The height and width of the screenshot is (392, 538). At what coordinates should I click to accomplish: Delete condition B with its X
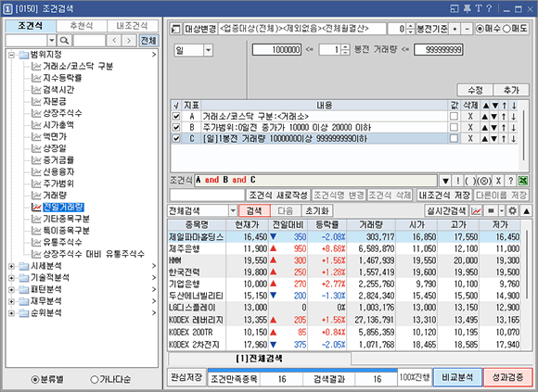coord(470,128)
